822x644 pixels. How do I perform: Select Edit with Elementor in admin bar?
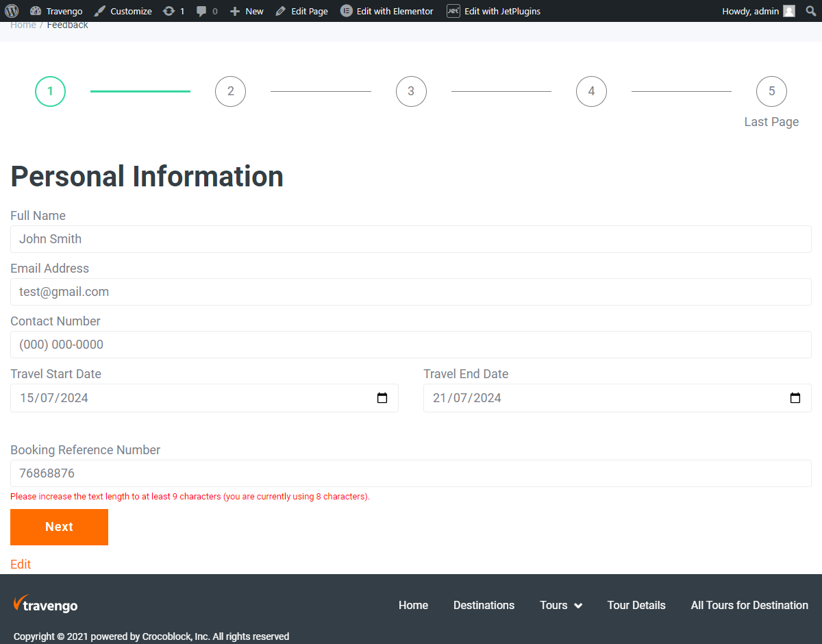pos(386,10)
